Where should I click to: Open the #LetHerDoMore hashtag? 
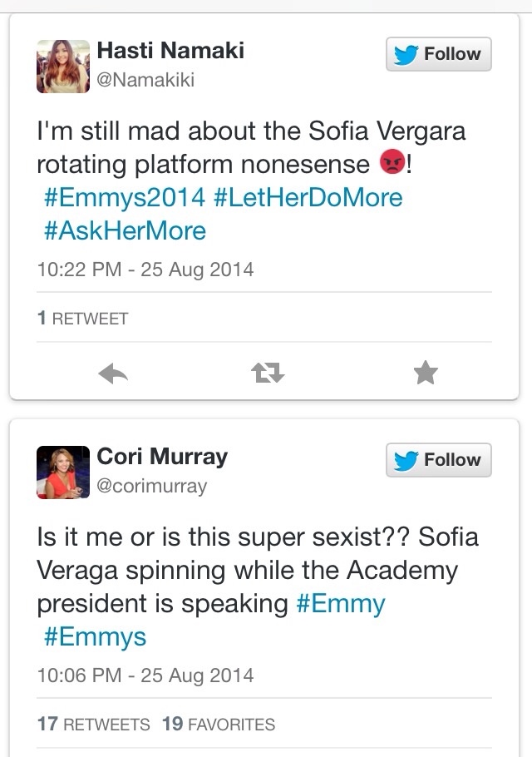[308, 197]
